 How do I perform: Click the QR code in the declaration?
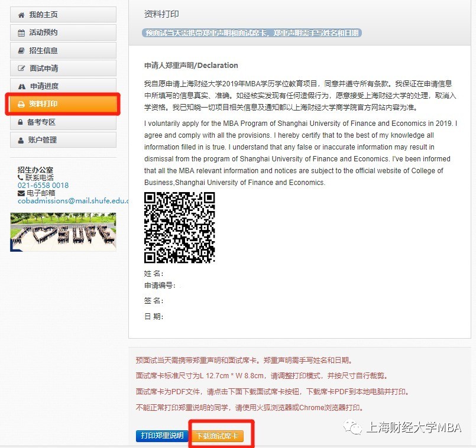coord(180,228)
